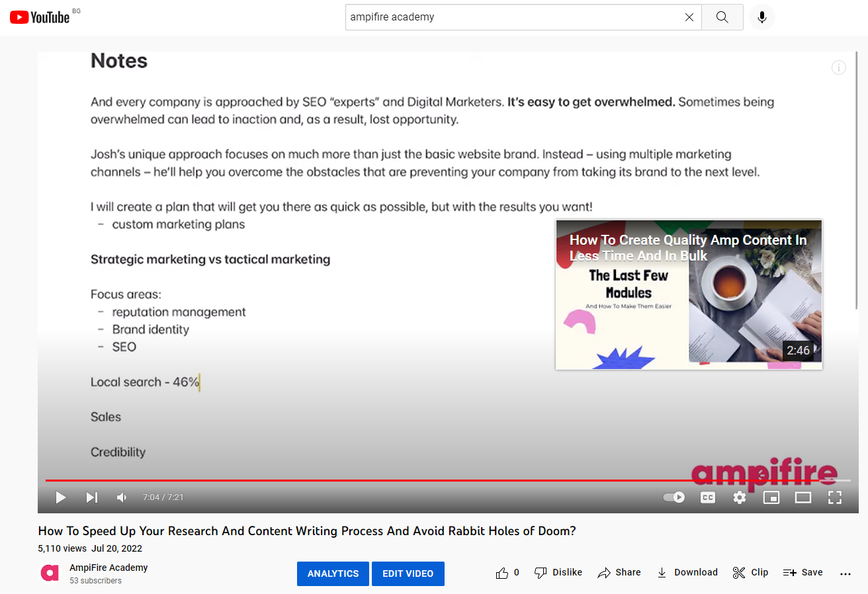Like the video with thumbs up

507,573
